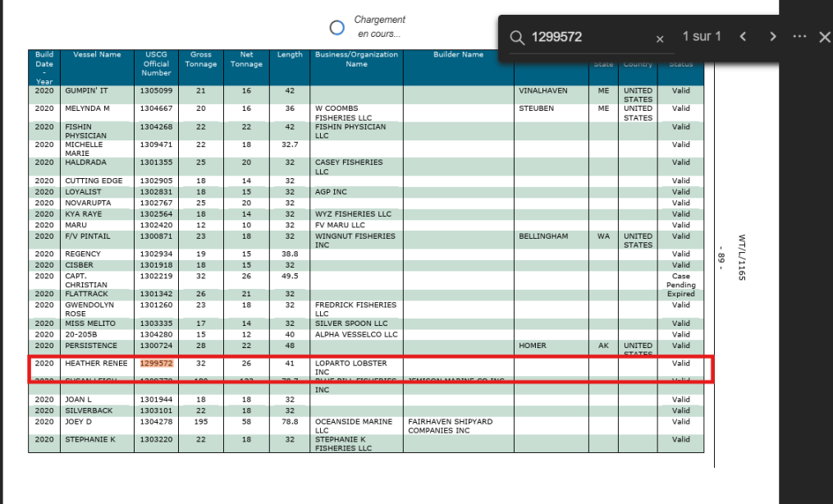The height and width of the screenshot is (504, 833).
Task: Jump to the next search result
Action: click(772, 37)
